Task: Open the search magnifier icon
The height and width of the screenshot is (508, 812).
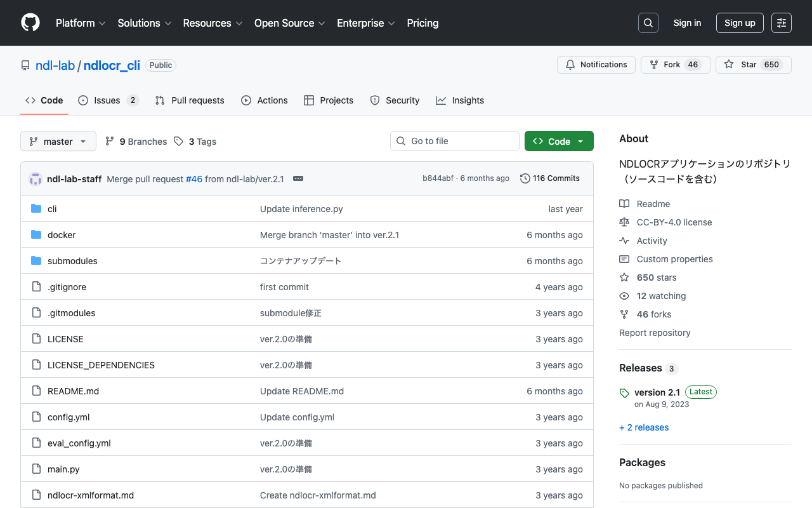Action: coord(648,23)
